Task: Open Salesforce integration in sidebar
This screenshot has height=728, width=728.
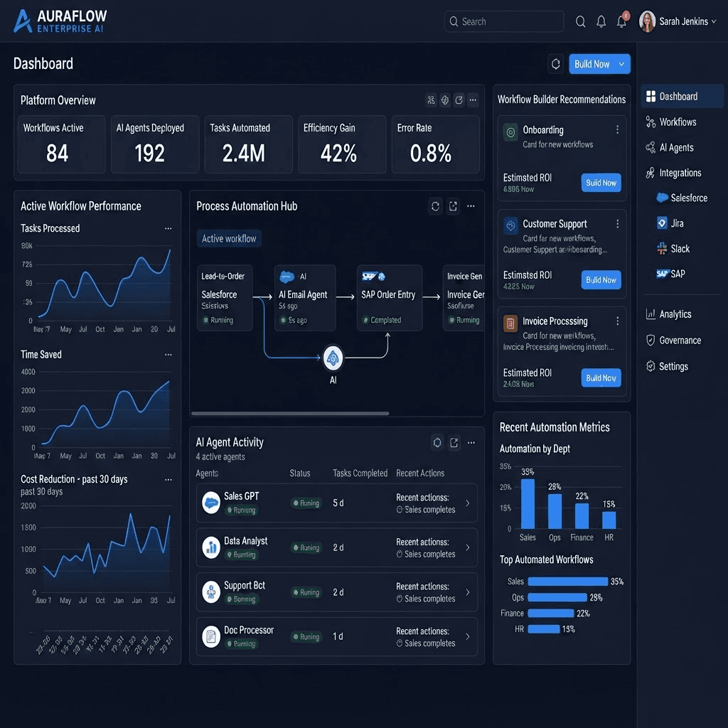Action: tap(682, 198)
